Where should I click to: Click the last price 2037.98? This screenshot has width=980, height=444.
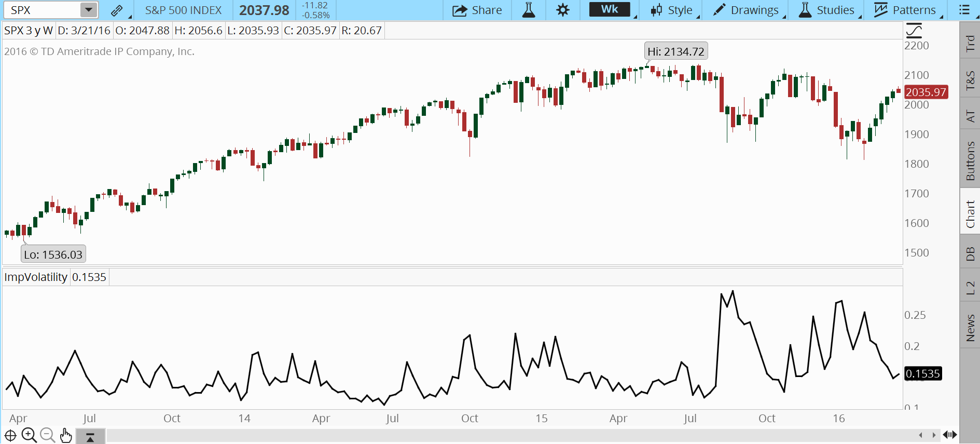click(x=264, y=10)
